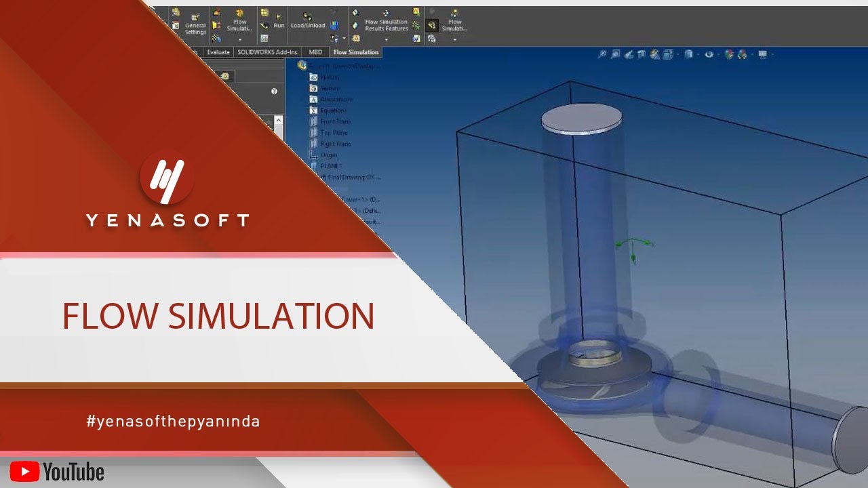The width and height of the screenshot is (868, 488).
Task: Select the Equations item in the tree
Action: (328, 110)
